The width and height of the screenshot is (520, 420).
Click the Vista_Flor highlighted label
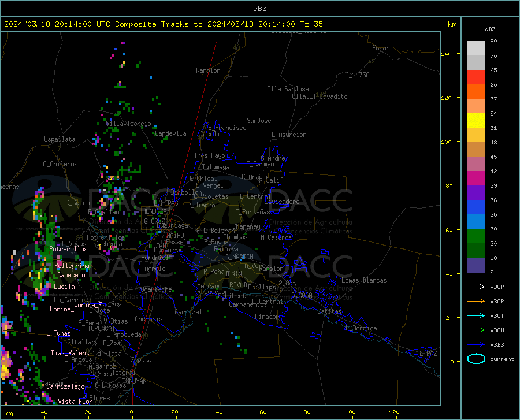click(75, 402)
